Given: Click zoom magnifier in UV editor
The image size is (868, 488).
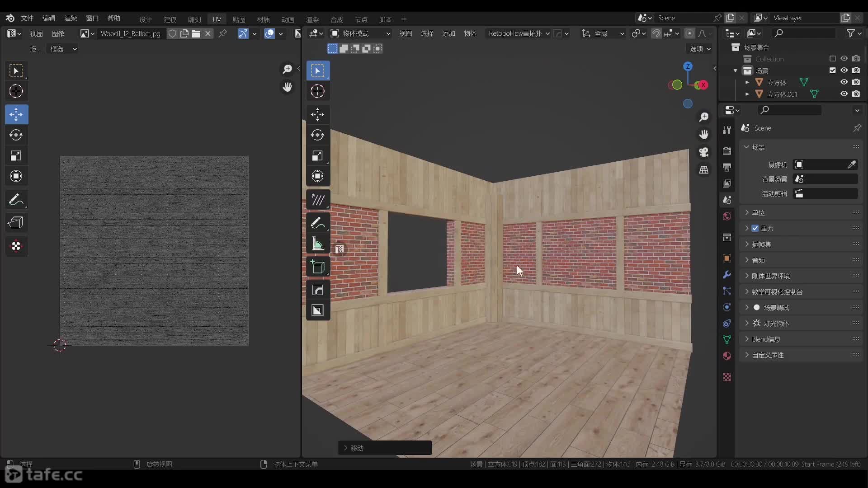Looking at the screenshot, I should (287, 69).
